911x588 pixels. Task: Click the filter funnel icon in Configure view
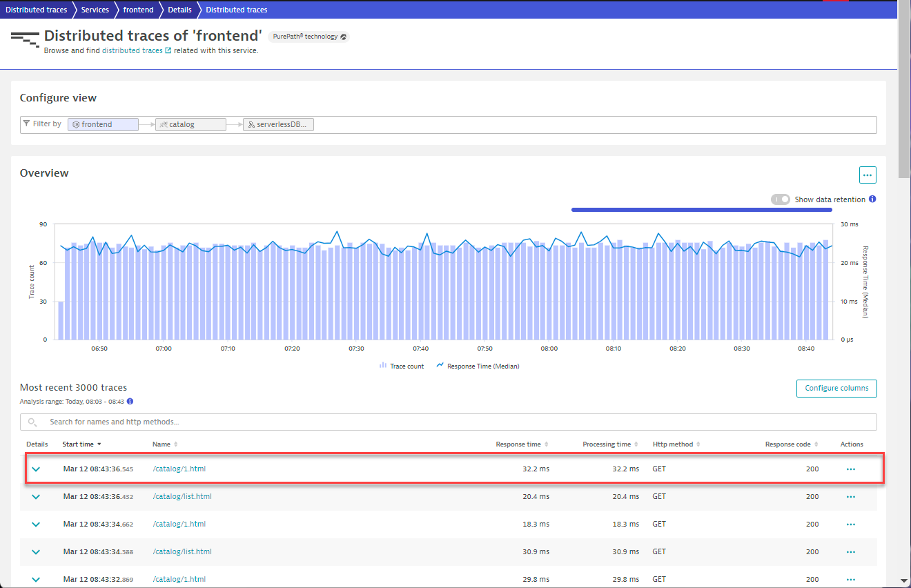pyautogui.click(x=26, y=124)
